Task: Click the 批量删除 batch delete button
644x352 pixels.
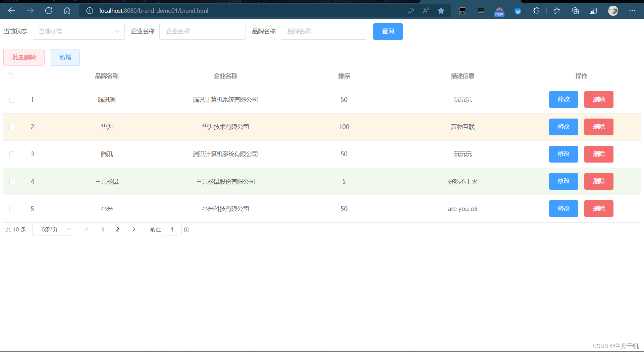Action: (x=24, y=57)
